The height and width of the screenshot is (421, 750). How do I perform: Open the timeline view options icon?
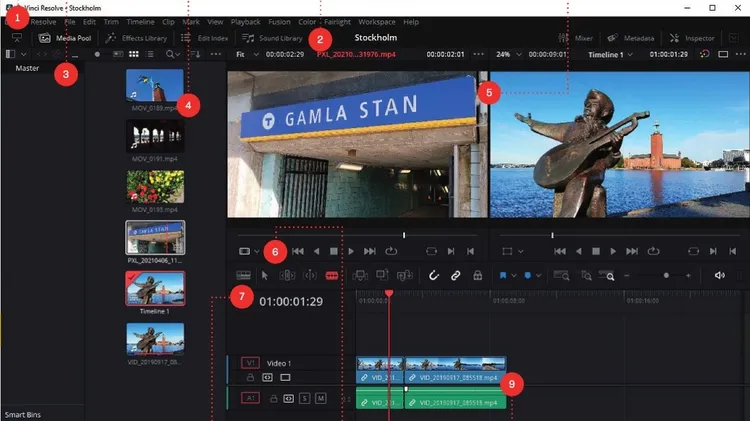click(243, 276)
